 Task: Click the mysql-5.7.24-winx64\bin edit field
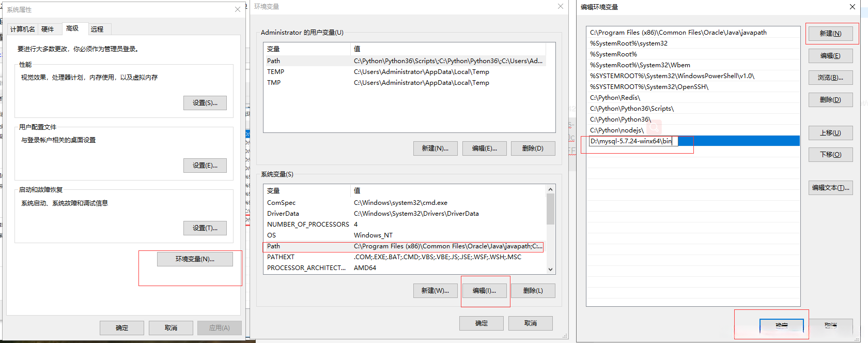(x=633, y=141)
